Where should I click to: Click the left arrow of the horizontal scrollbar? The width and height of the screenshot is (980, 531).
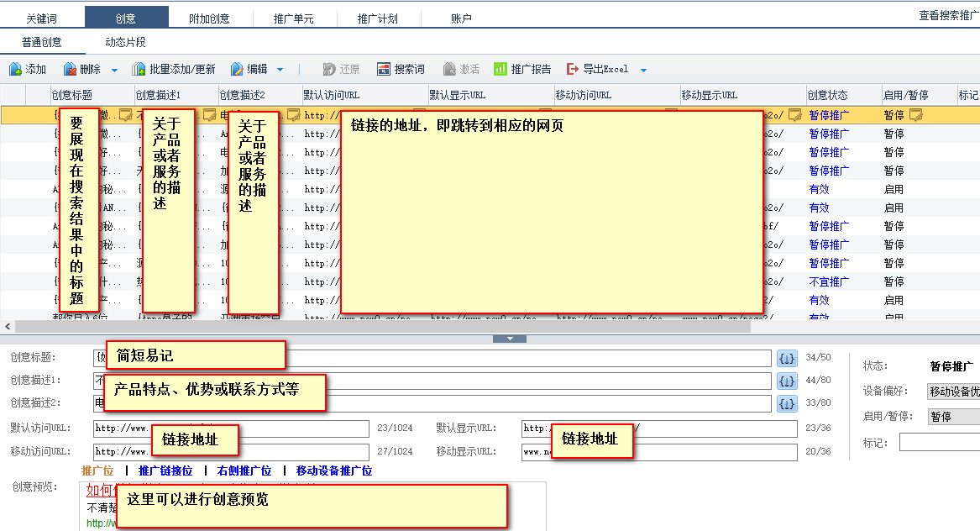point(8,326)
